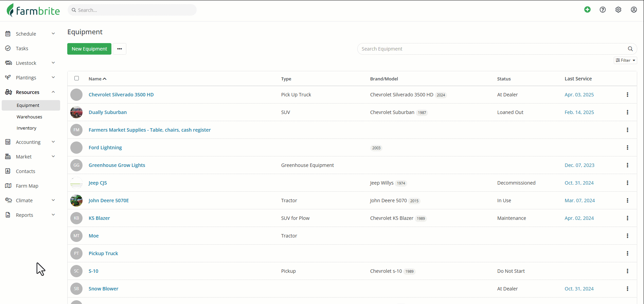Screen dimensions: 644x304
Task: Open the user account profile icon
Action: click(x=634, y=9)
